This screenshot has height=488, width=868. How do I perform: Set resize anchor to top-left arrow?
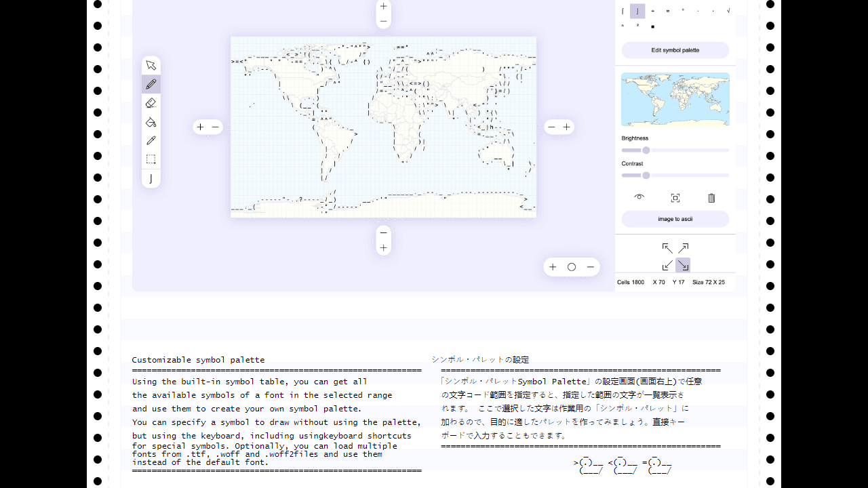click(x=667, y=249)
